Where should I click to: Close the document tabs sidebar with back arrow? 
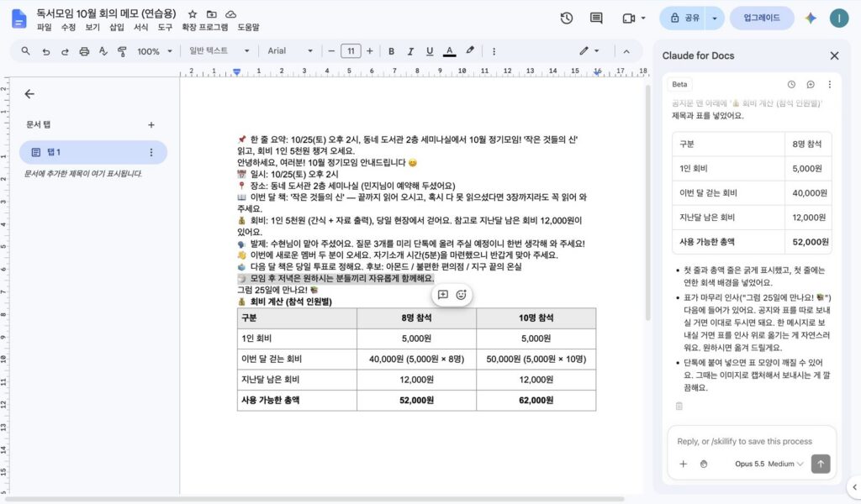29,94
